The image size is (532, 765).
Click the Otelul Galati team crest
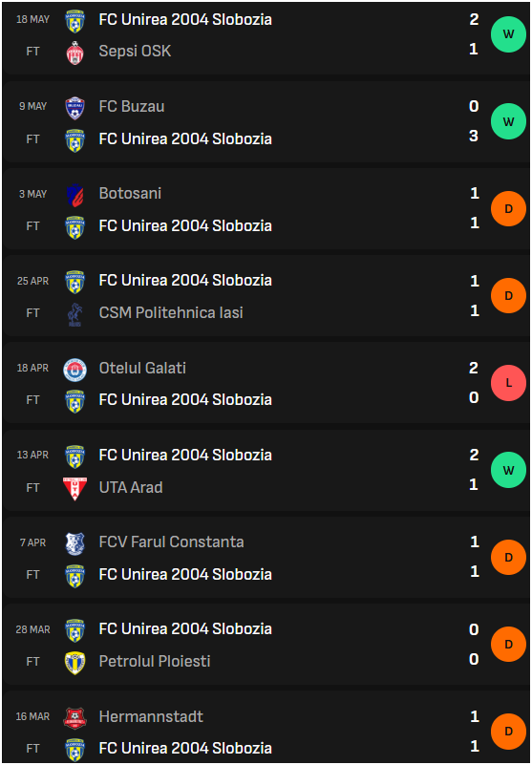(x=74, y=370)
